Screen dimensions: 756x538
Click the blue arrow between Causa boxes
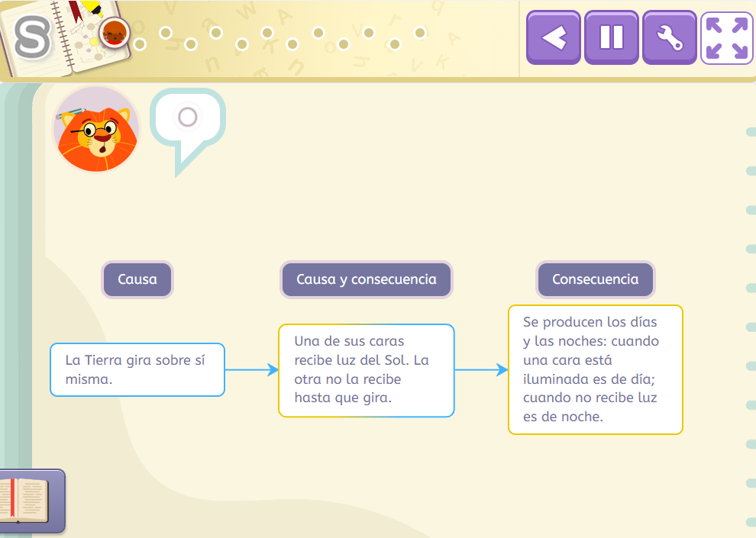(252, 370)
